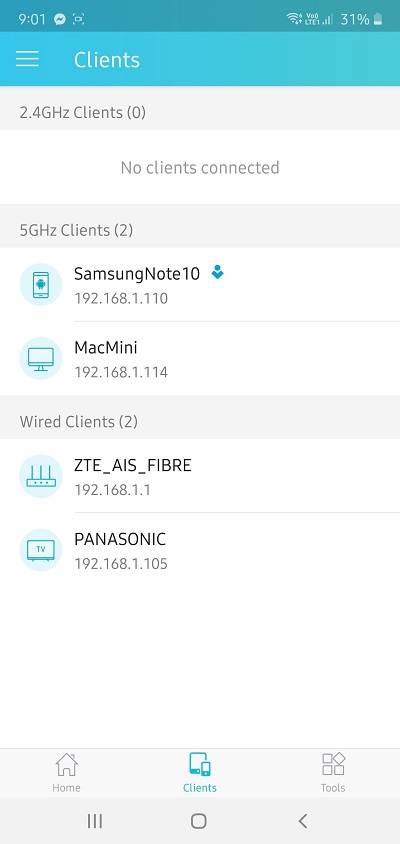Tap the Android back navigation button
This screenshot has width=400, height=844.
pyautogui.click(x=303, y=821)
